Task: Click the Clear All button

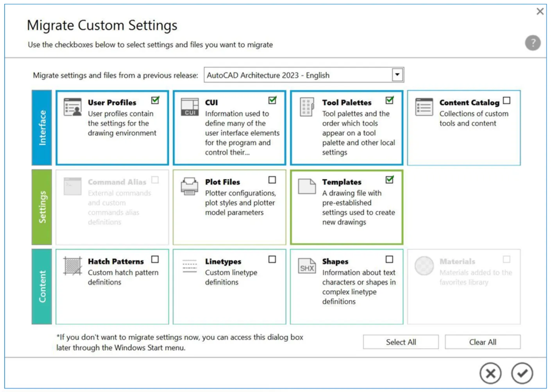Action: [x=483, y=342]
